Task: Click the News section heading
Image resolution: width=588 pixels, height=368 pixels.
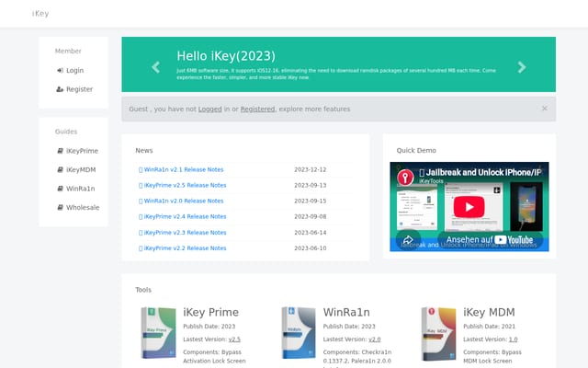Action: tap(144, 151)
